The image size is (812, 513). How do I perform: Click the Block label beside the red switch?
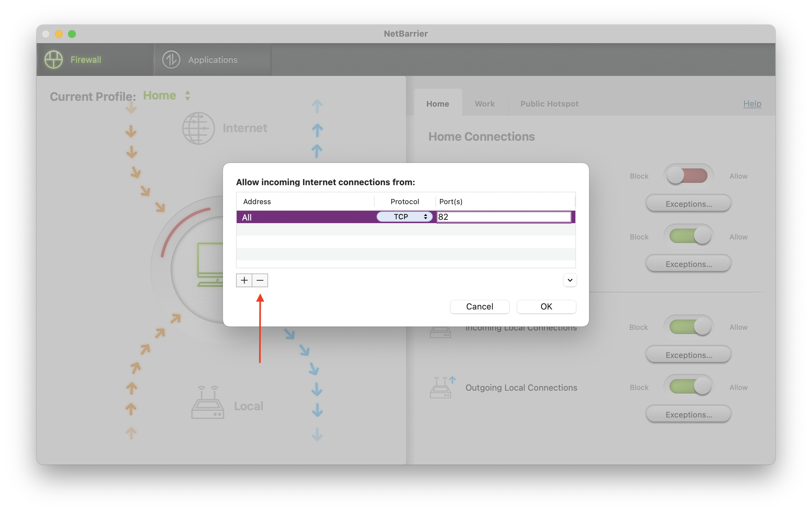pyautogui.click(x=639, y=176)
